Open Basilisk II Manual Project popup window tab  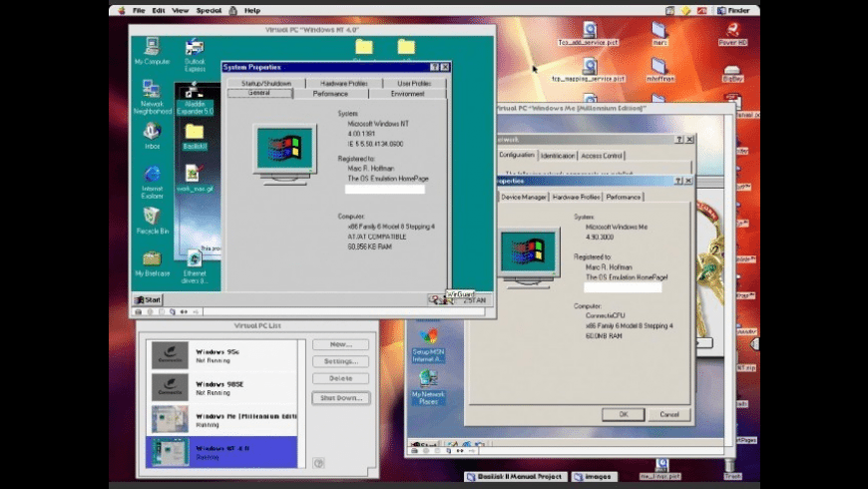point(516,477)
